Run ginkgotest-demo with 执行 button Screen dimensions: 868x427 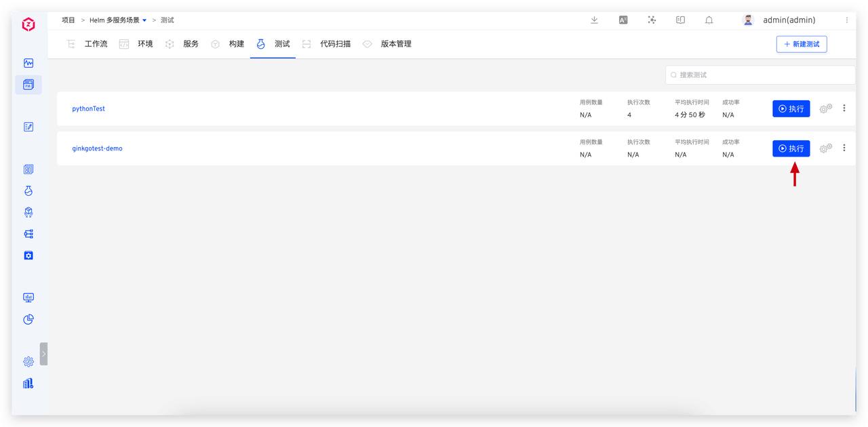[791, 148]
